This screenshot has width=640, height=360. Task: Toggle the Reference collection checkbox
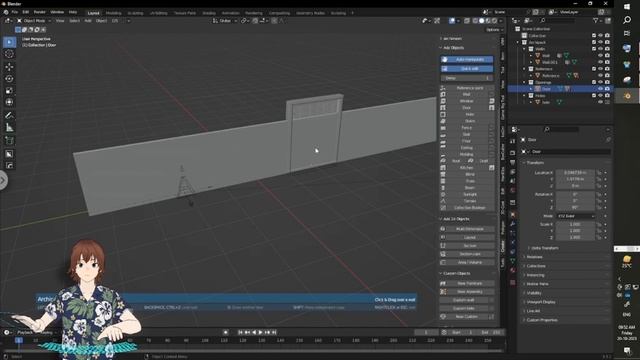pyautogui.click(x=594, y=69)
